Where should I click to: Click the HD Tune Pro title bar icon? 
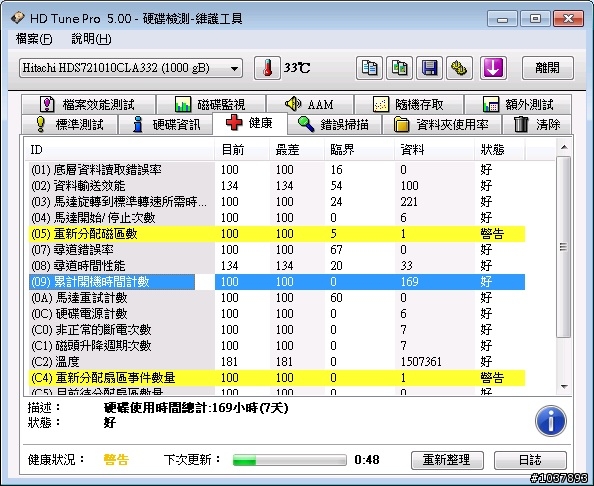pyautogui.click(x=17, y=18)
